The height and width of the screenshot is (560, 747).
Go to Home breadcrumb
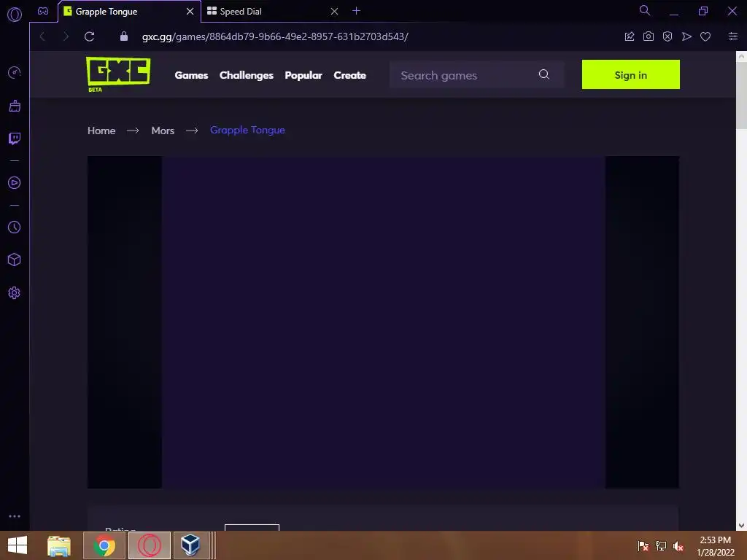coord(101,131)
